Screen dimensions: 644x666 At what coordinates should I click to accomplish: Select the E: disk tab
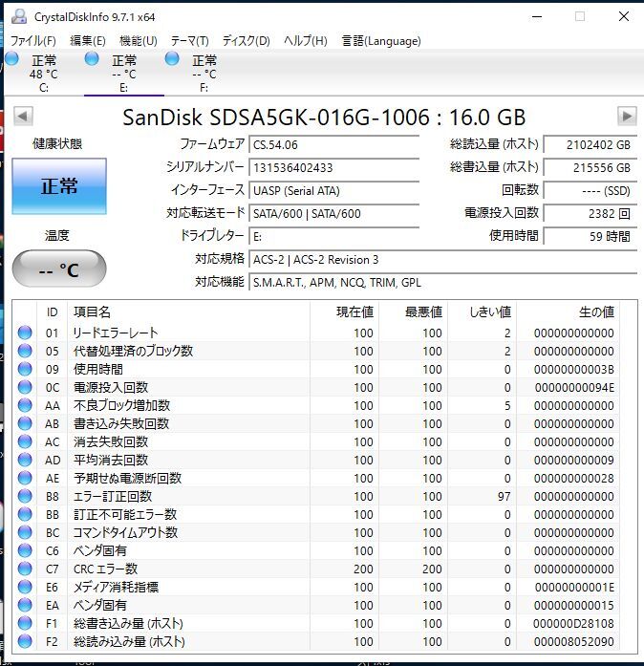123,73
